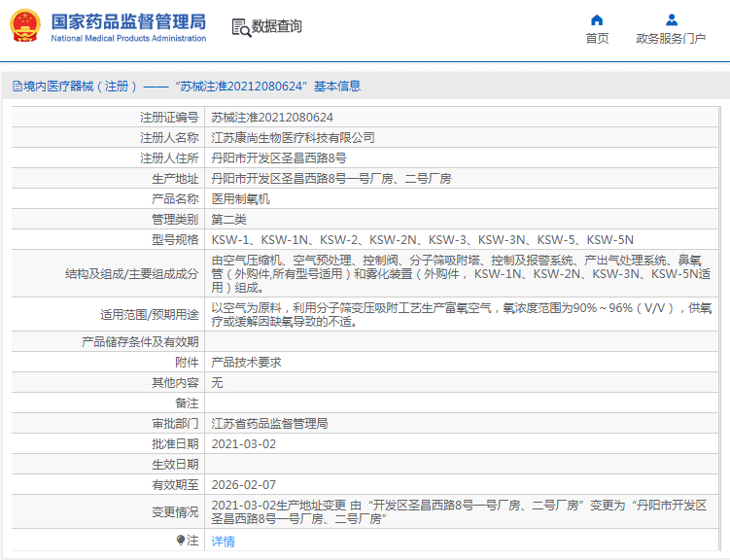Viewport: 730px width, 560px height.
Task: Click the 适用范围/预期用途 label
Action: click(x=150, y=315)
